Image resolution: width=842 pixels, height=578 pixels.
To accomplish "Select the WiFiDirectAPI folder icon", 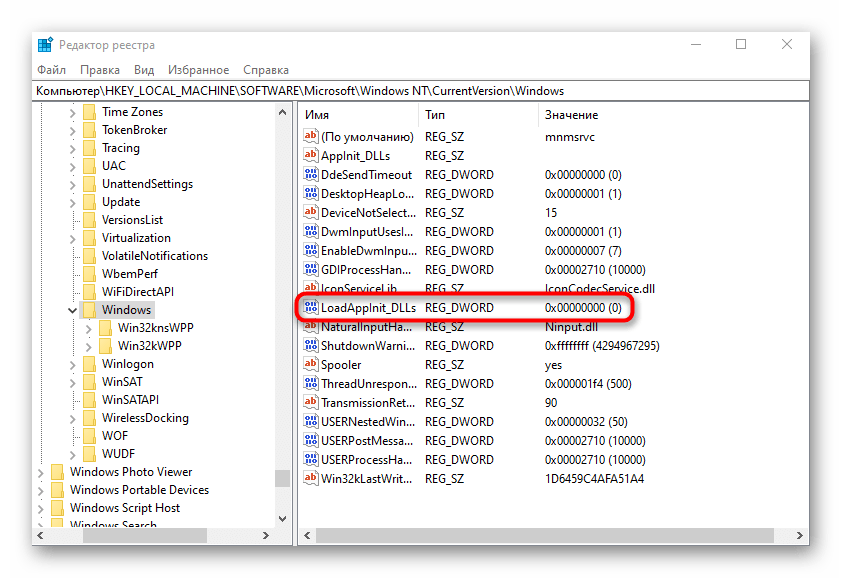I will [x=90, y=292].
